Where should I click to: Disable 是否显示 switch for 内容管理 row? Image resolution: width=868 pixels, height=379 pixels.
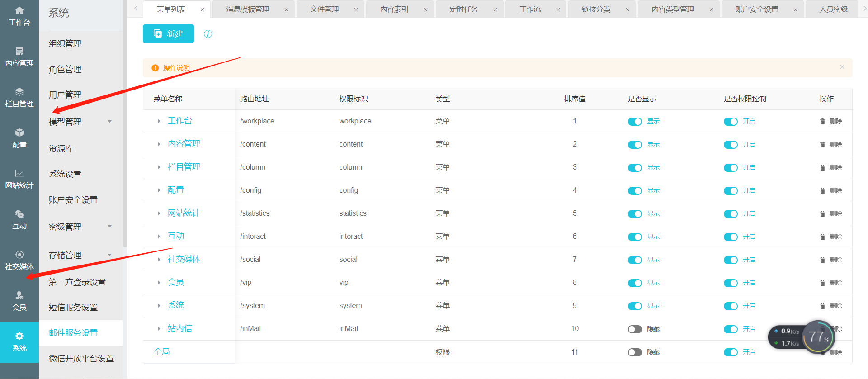click(x=635, y=145)
